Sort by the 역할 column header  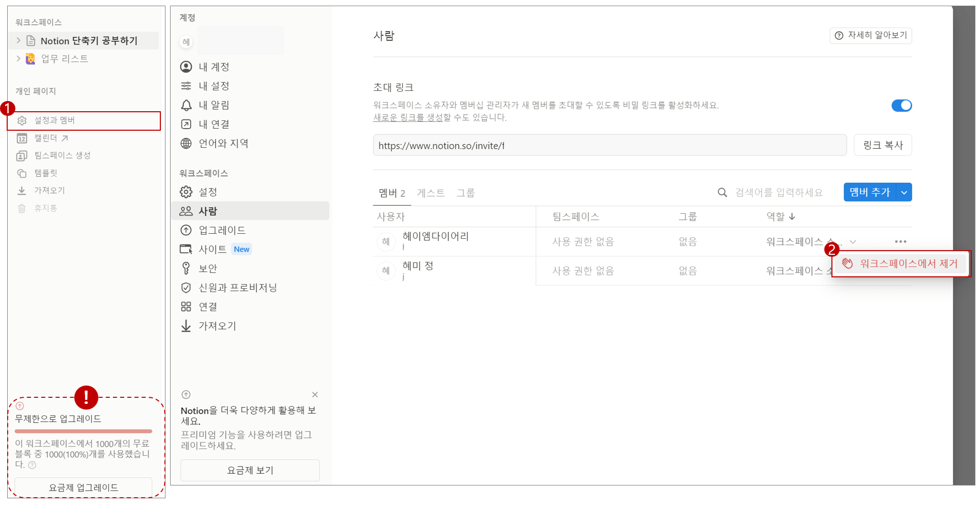point(781,216)
